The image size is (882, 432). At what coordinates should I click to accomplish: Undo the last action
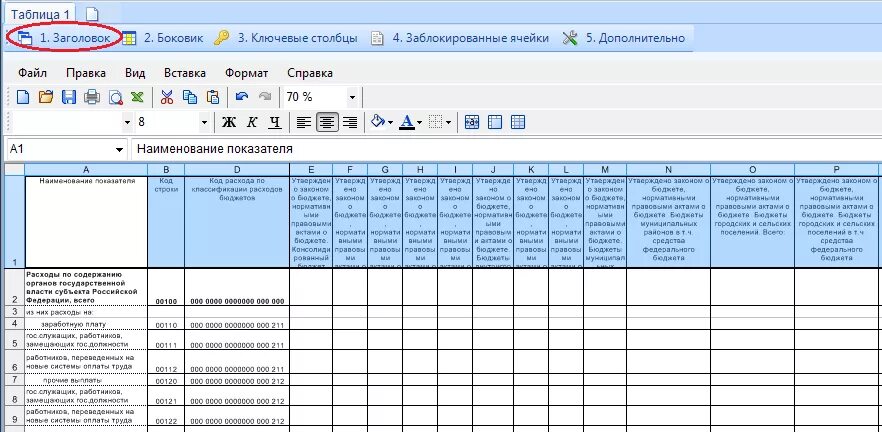coord(242,97)
